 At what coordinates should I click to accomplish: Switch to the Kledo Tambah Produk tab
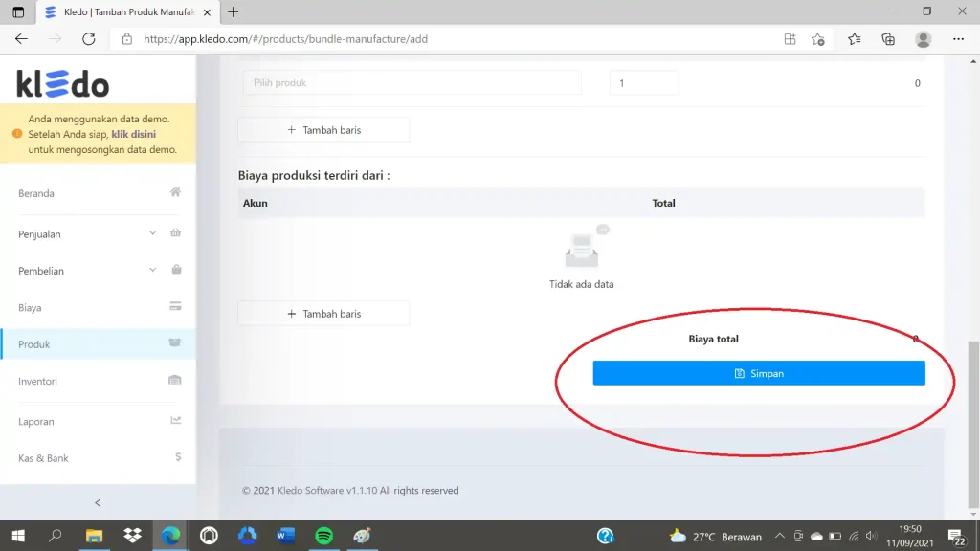128,11
